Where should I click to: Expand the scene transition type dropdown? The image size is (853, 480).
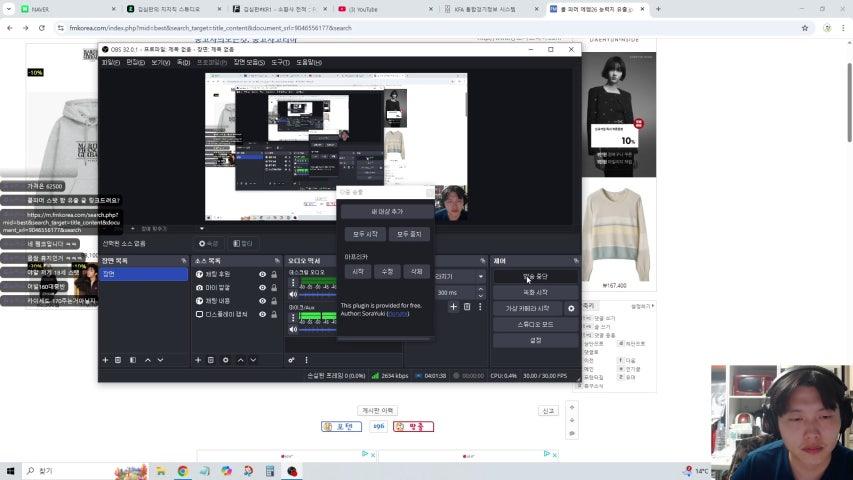pyautogui.click(x=481, y=276)
